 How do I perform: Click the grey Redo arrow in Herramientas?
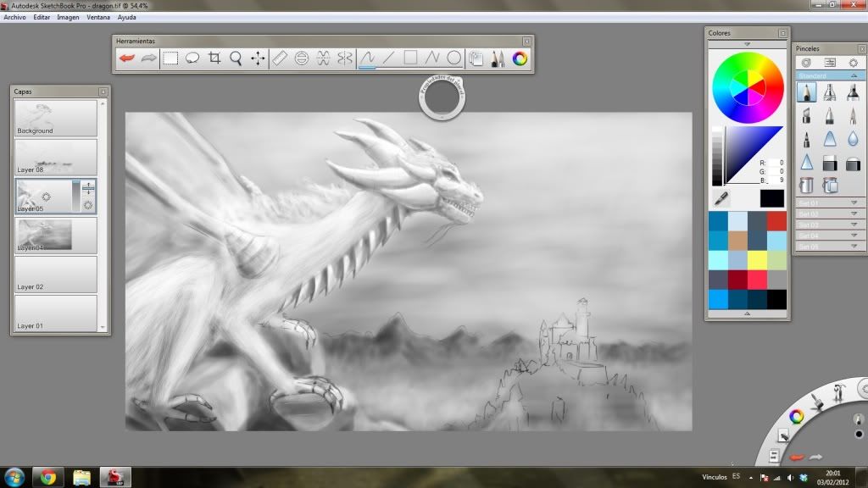[148, 58]
